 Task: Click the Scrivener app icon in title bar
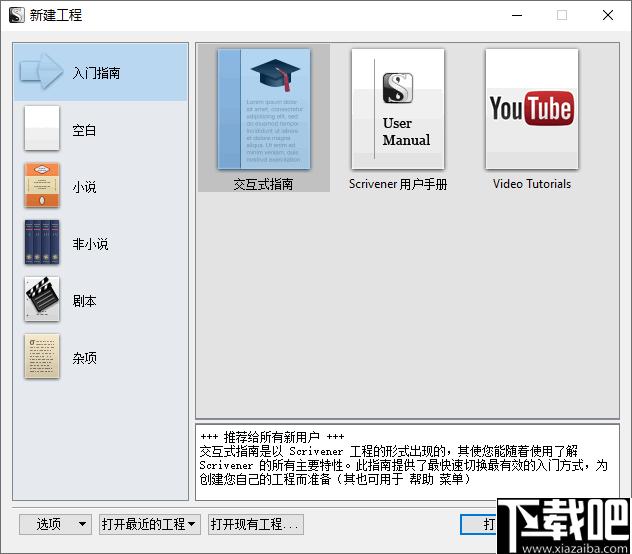(x=17, y=15)
